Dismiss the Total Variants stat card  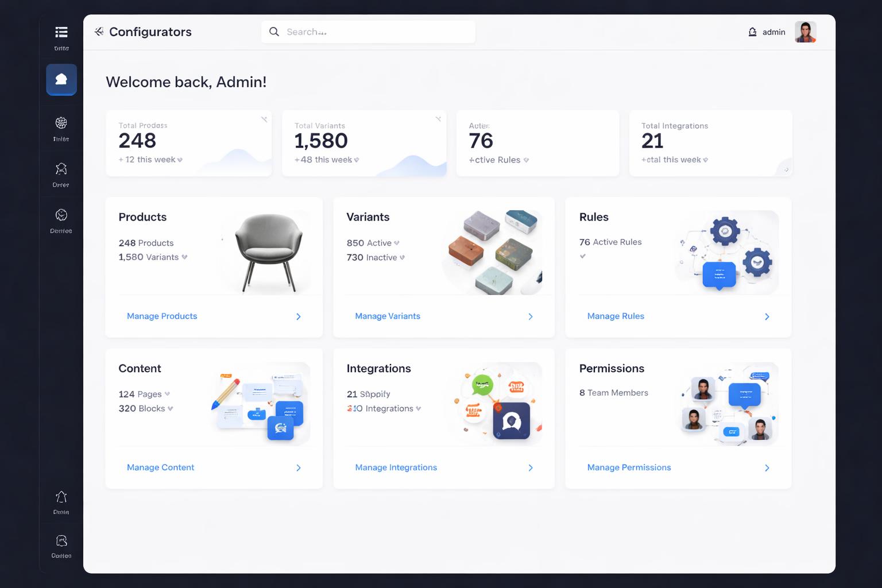438,119
